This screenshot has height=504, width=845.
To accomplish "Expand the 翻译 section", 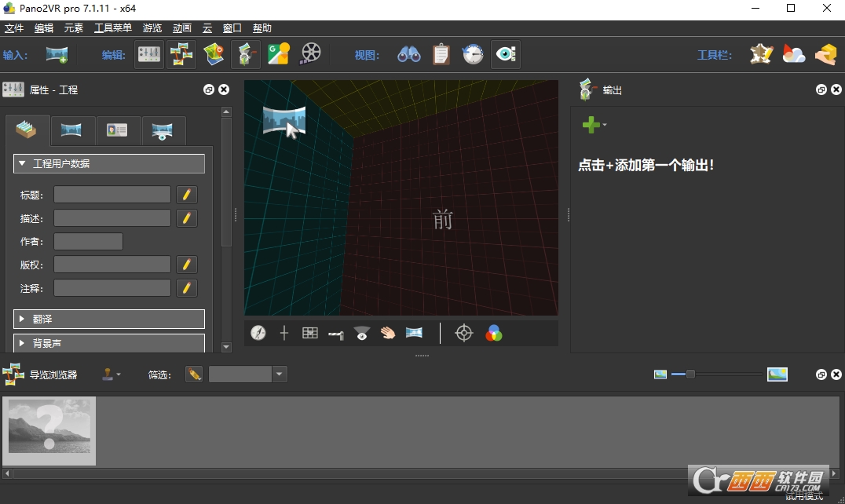I will tap(109, 319).
